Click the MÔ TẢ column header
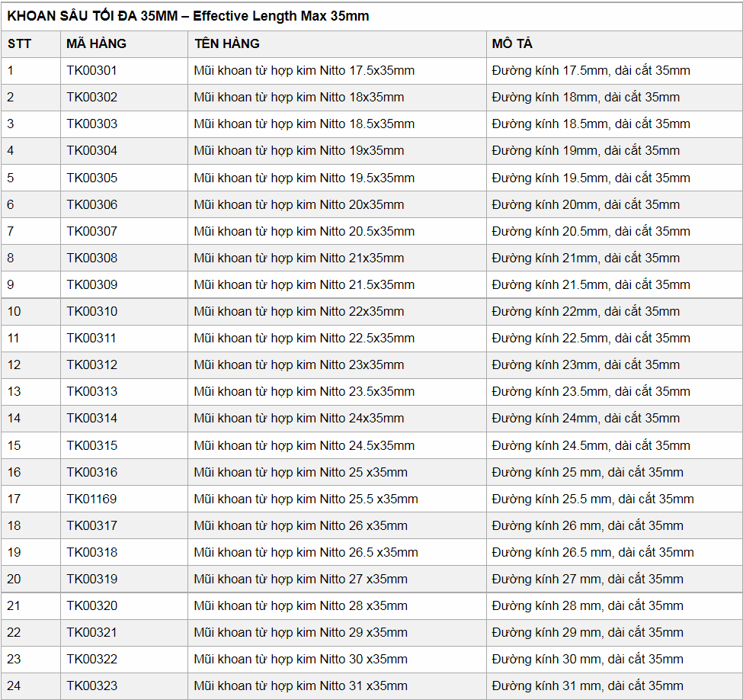Screen dimensions: 743x700 [x=512, y=43]
